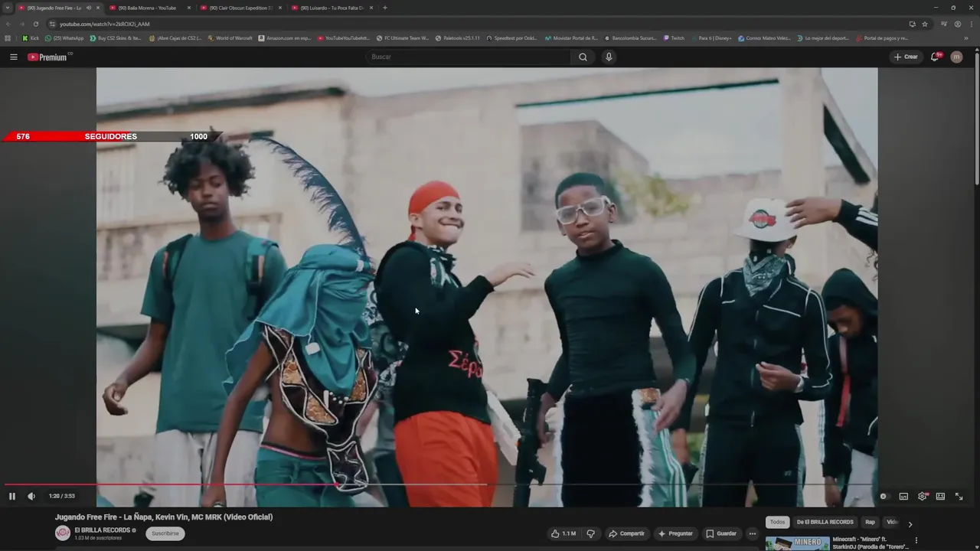980x551 pixels.
Task: Open Minecraft Minero video thumbnail
Action: tap(798, 543)
